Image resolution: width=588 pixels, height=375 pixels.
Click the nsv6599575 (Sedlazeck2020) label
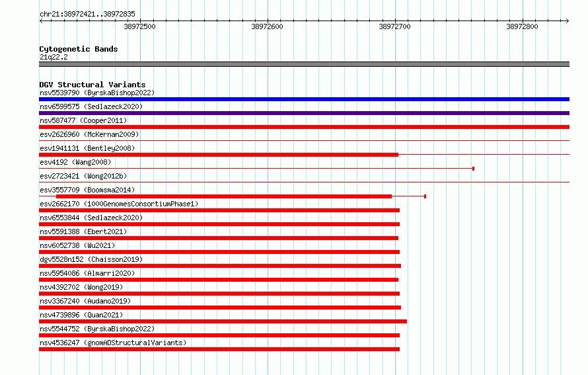click(91, 106)
